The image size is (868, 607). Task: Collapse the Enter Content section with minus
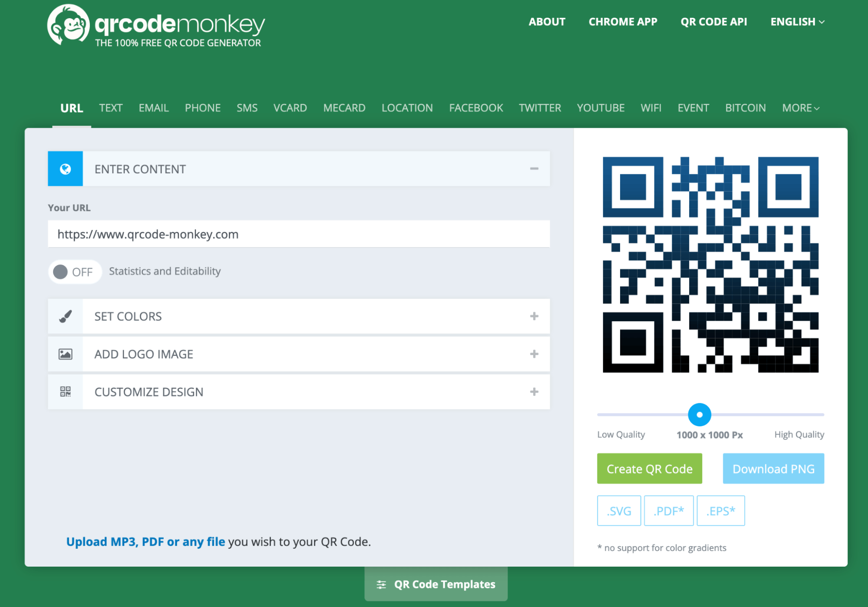[x=534, y=168]
